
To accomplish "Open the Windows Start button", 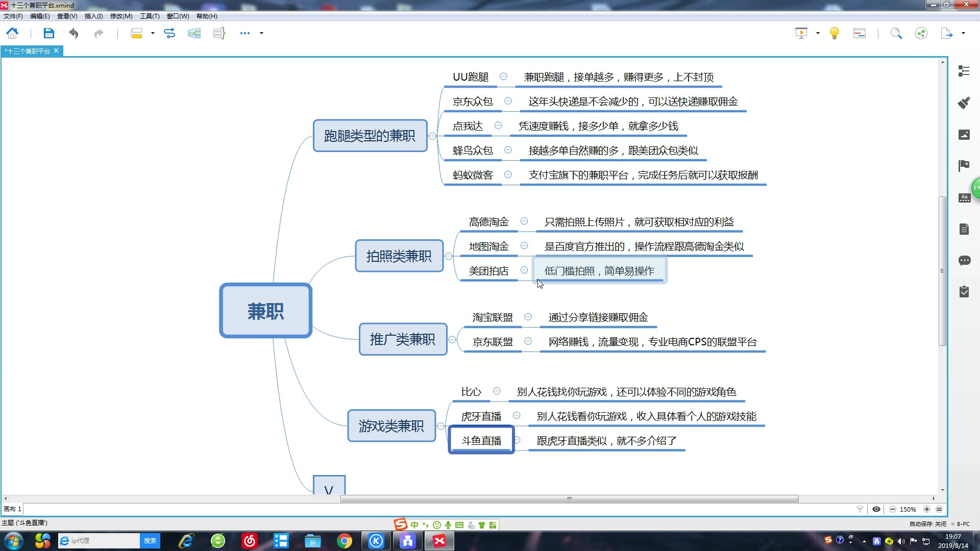I will [x=13, y=541].
